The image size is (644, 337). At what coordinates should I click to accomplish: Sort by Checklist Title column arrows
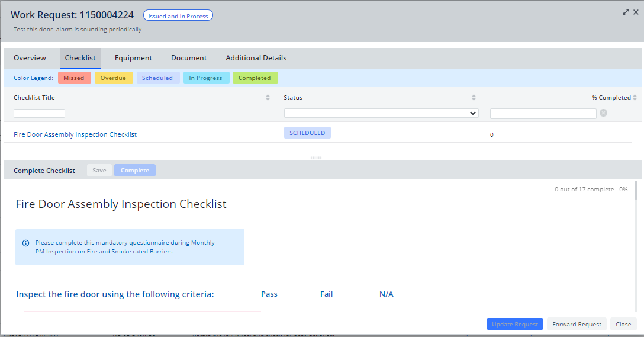coord(268,98)
